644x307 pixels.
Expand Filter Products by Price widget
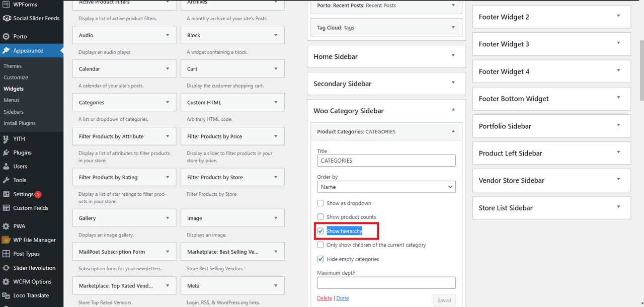click(276, 136)
